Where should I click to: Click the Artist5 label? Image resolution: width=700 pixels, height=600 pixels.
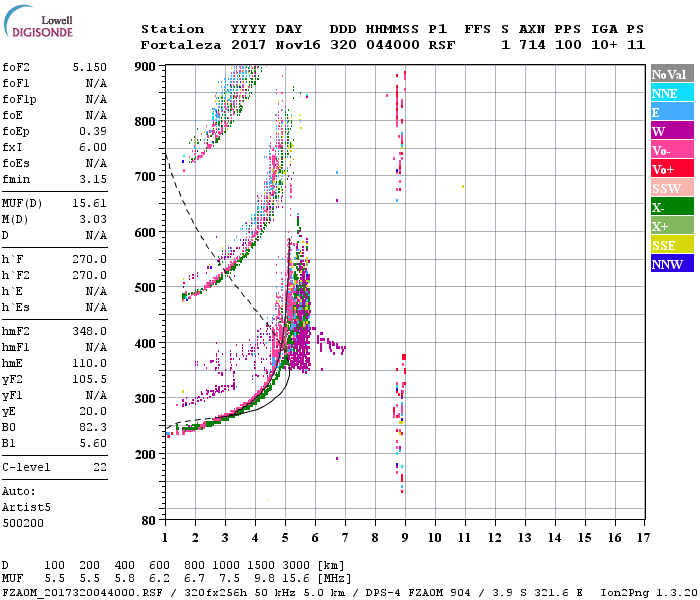[x=26, y=508]
